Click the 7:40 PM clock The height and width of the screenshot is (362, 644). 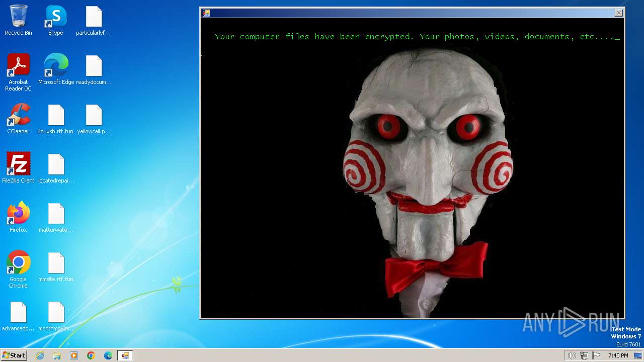(618, 355)
